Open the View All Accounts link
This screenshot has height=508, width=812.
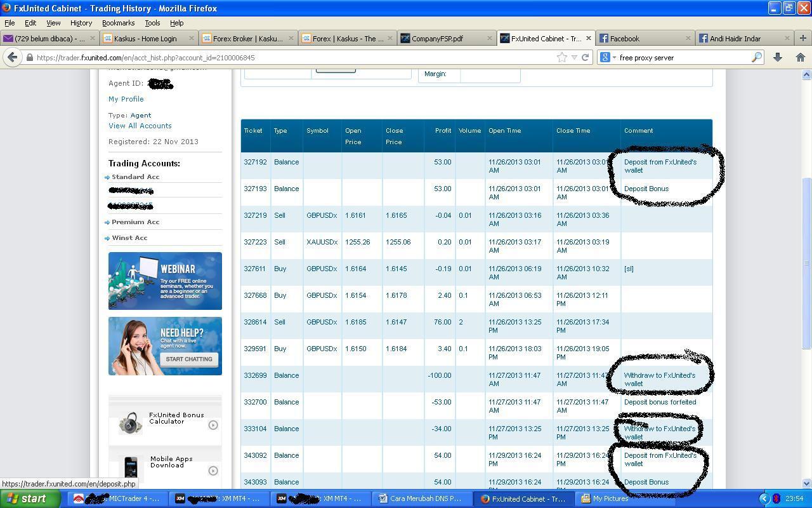pos(140,126)
